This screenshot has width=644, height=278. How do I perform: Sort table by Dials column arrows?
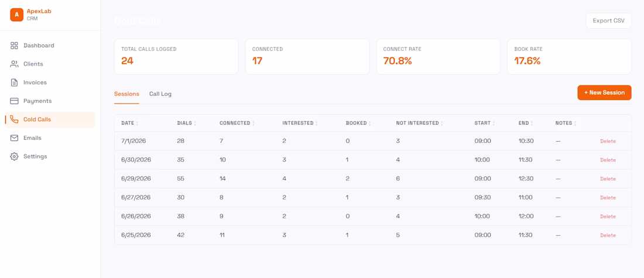[x=195, y=123]
